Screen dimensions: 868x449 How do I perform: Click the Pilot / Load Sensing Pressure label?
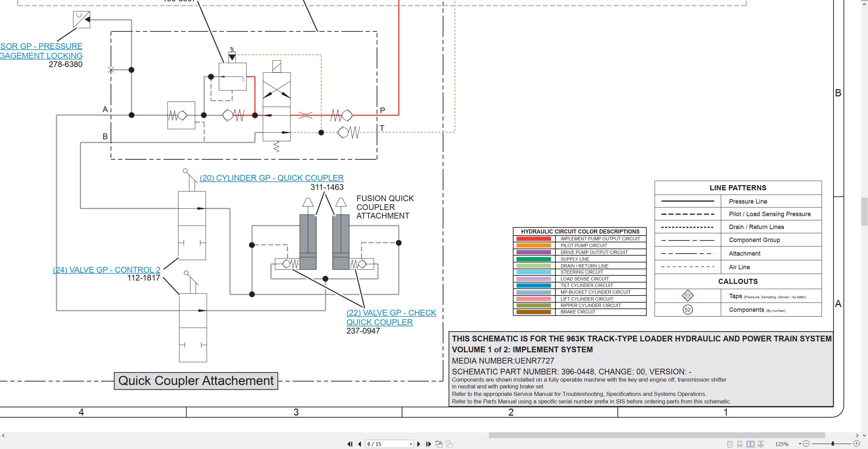coord(770,214)
